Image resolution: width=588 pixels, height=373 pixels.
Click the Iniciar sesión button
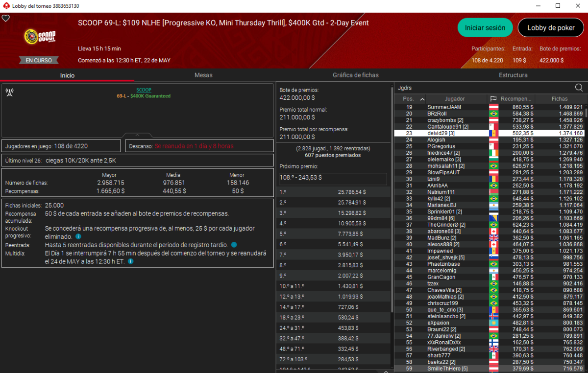point(485,28)
